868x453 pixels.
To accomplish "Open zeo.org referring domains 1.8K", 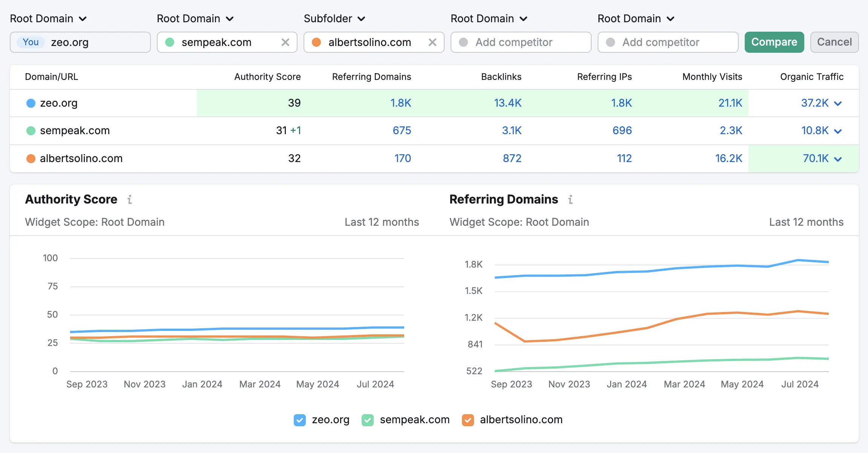I will pos(401,103).
